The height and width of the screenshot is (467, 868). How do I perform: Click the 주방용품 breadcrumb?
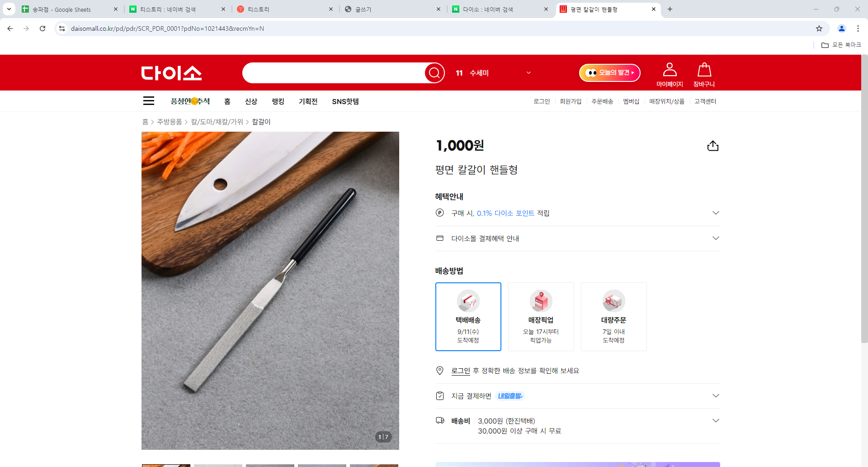pos(170,122)
